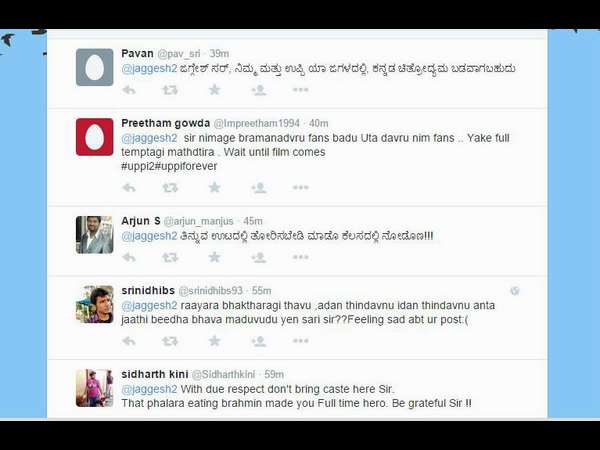600x450 pixels.
Task: Retweet Pavan's tweet
Action: click(170, 90)
